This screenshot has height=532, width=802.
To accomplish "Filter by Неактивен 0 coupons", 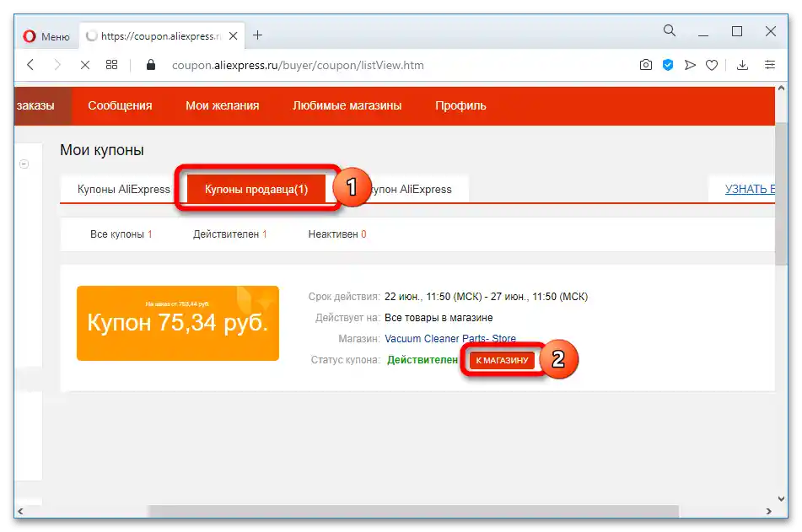I will pyautogui.click(x=337, y=234).
